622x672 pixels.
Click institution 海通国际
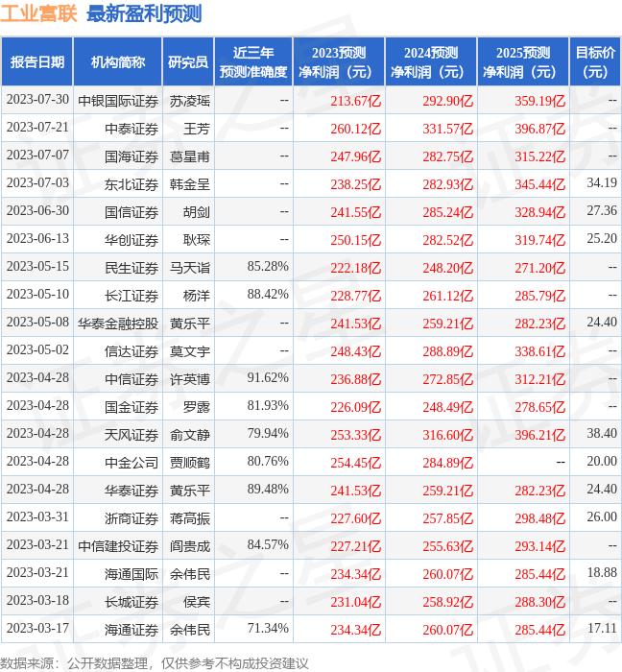click(132, 575)
